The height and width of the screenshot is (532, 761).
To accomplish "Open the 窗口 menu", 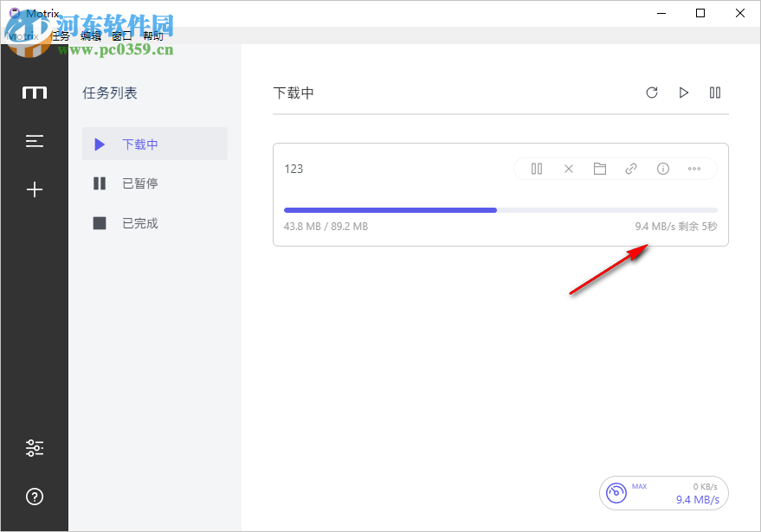I will tap(121, 35).
